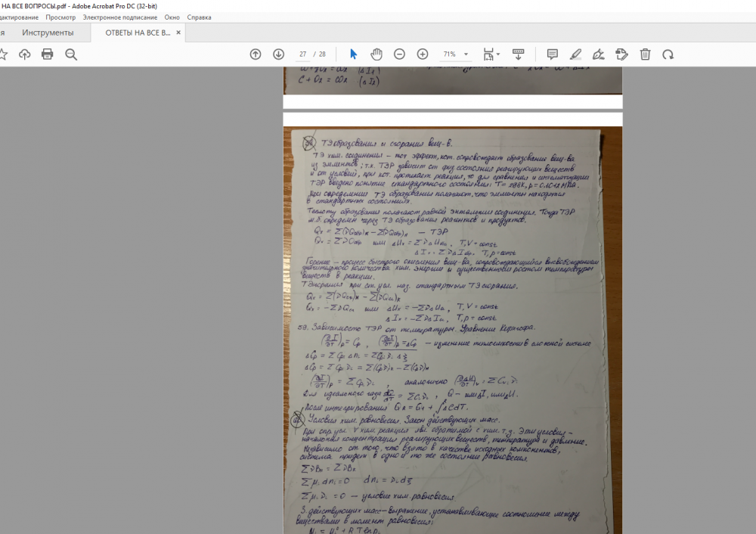
Task: Open the Электронное подписание menu
Action: (120, 17)
